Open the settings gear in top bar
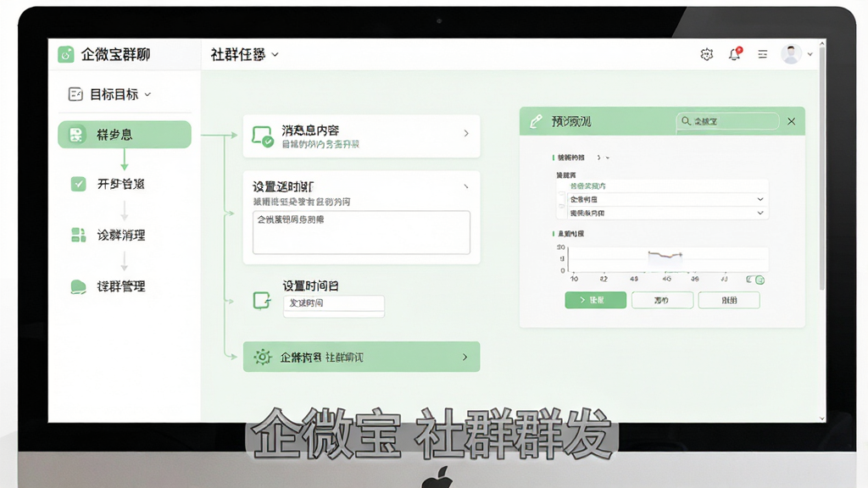This screenshot has height=488, width=868. (706, 54)
